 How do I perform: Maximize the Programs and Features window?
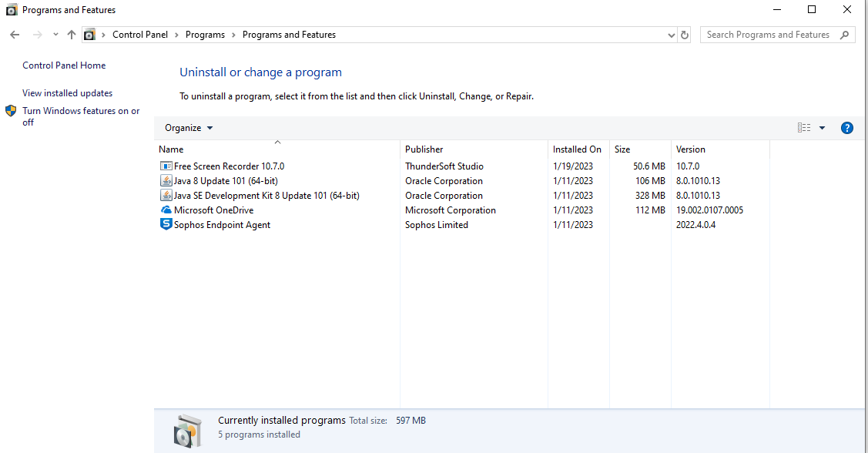click(812, 9)
